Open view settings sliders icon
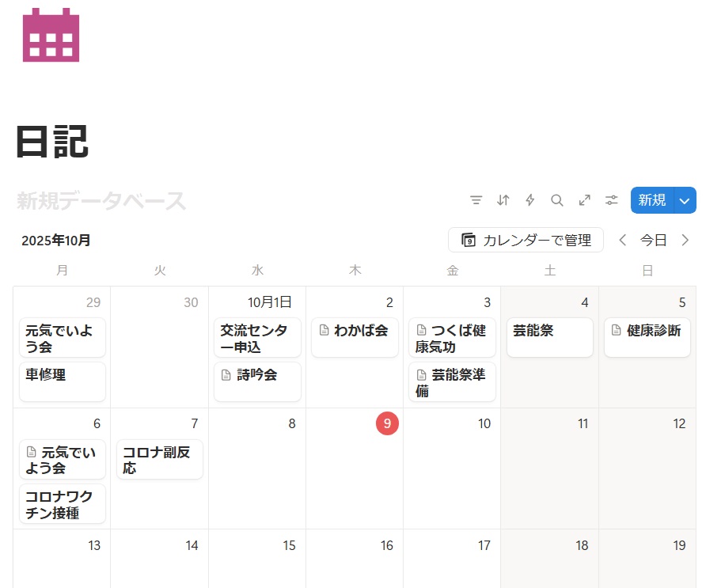Image resolution: width=721 pixels, height=588 pixels. (x=612, y=200)
